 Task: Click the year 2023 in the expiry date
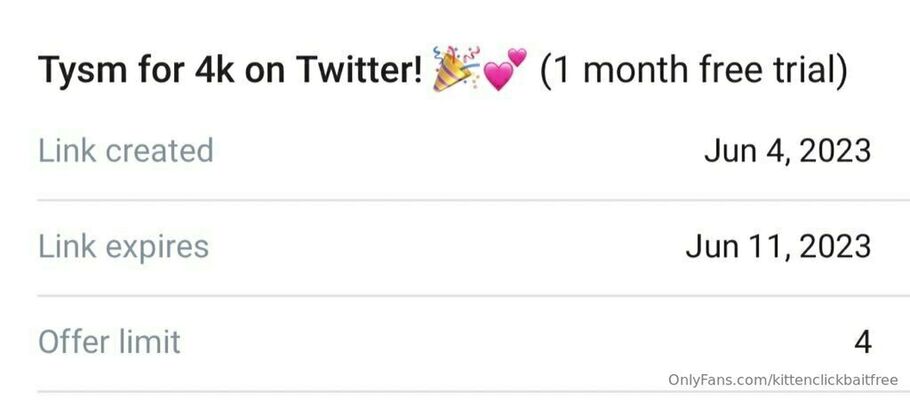click(835, 247)
